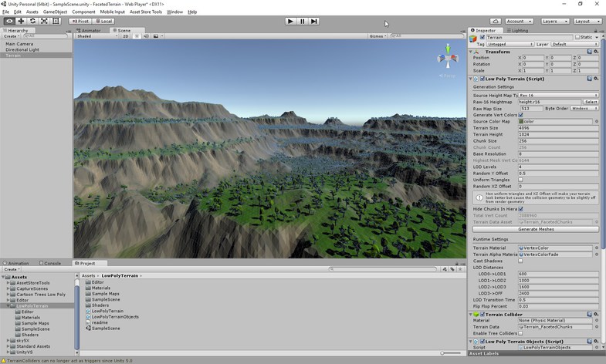The height and width of the screenshot is (364, 606).
Task: Click the Play button
Action: click(290, 22)
